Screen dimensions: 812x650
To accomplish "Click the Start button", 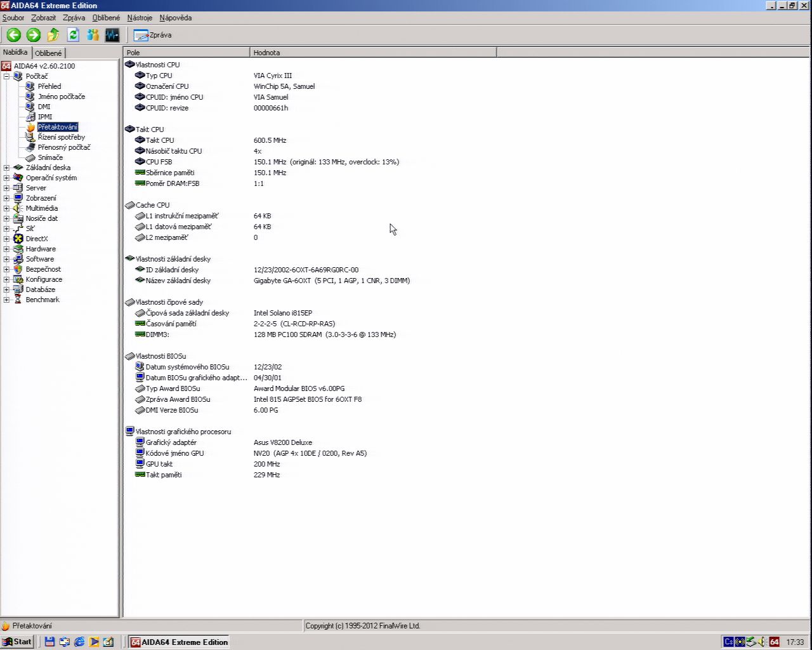I will [17, 642].
